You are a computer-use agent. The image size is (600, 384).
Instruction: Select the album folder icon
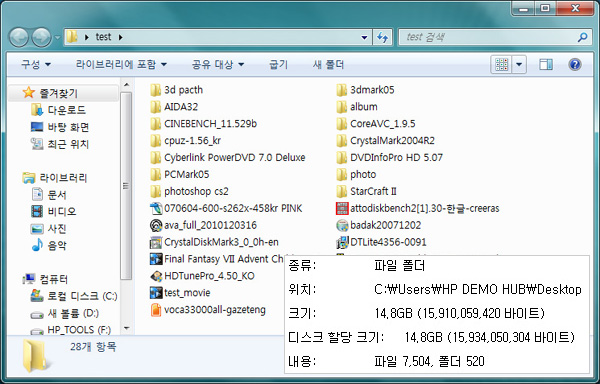click(342, 107)
